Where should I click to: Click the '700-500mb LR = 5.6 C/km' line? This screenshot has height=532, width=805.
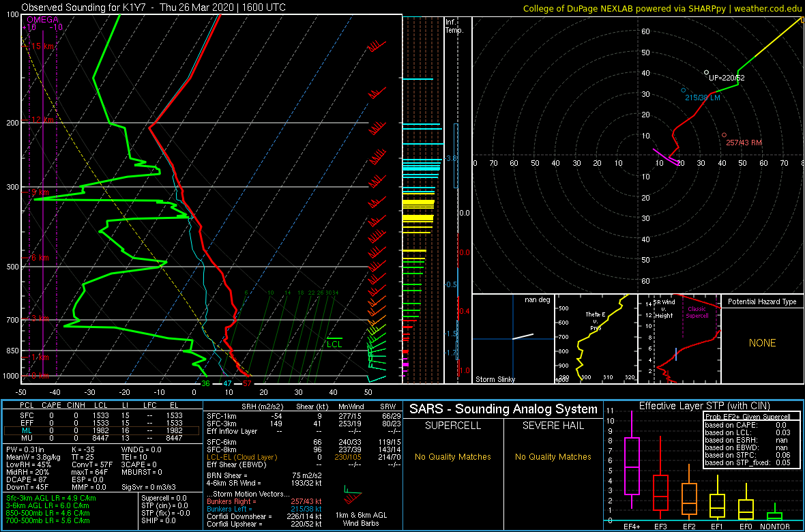pyautogui.click(x=48, y=520)
